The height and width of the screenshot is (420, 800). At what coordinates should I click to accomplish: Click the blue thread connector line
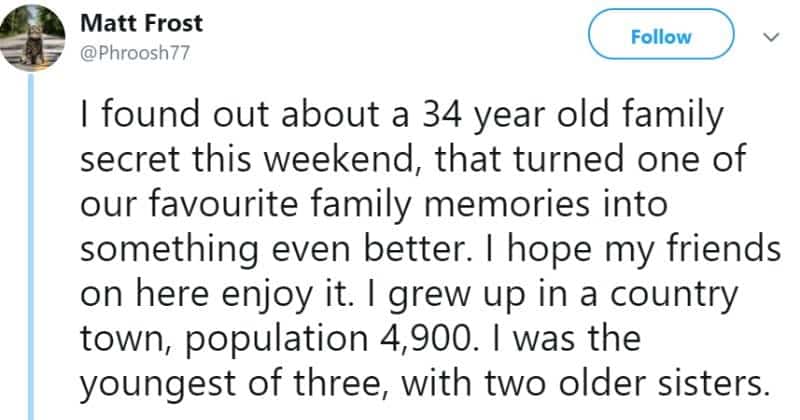coord(31,246)
